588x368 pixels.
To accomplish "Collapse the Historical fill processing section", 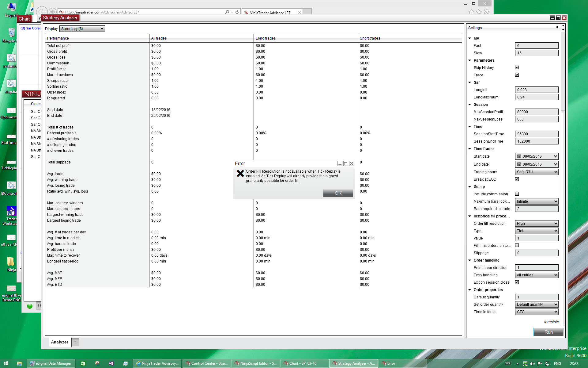I will pos(470,216).
